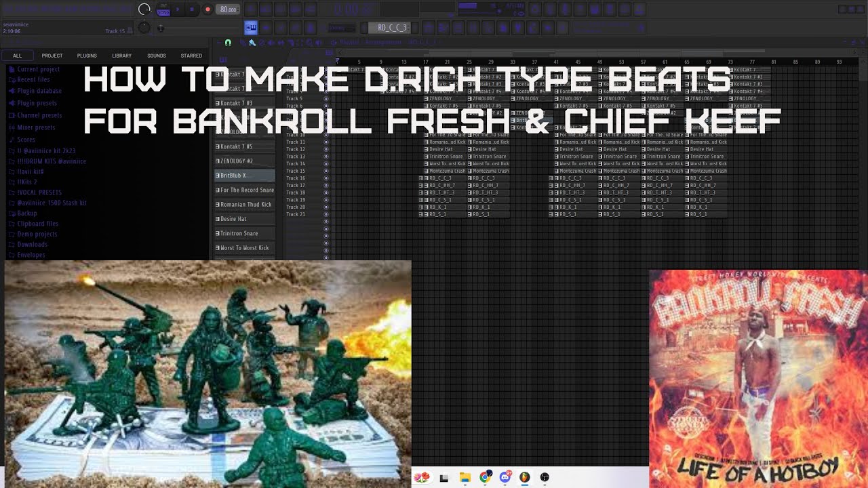Viewport: 868px width, 488px height.
Task: Open the browser SOUNDS tab
Action: click(x=157, y=56)
